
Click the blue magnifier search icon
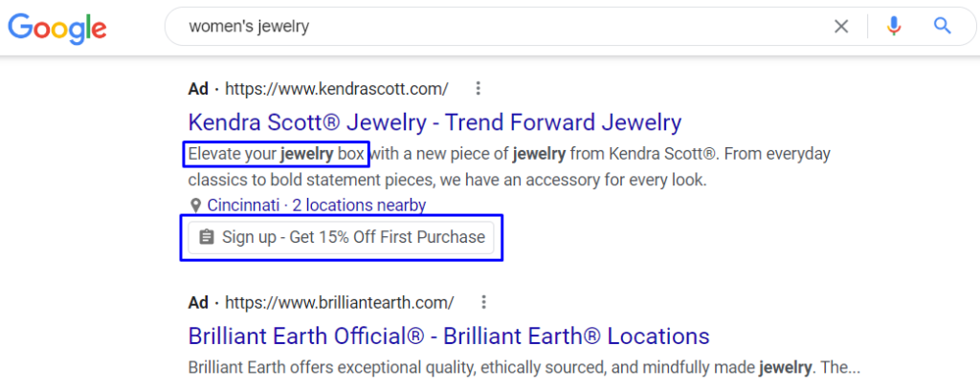click(x=942, y=26)
